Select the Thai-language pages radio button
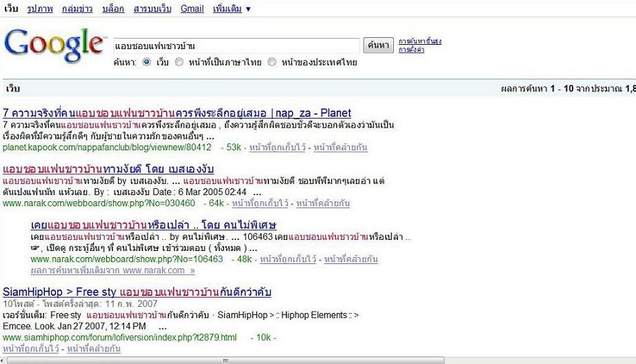The image size is (636, 364). tap(179, 62)
